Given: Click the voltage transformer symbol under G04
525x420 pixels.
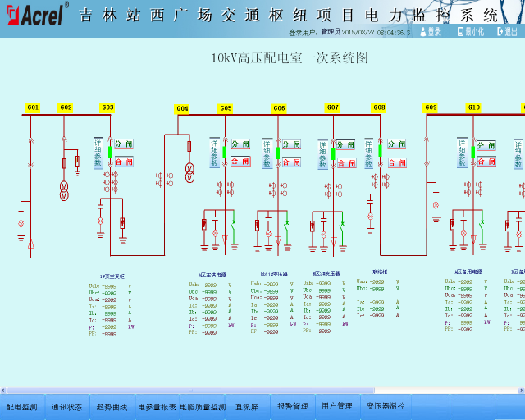Looking at the screenshot, I should (x=189, y=172).
